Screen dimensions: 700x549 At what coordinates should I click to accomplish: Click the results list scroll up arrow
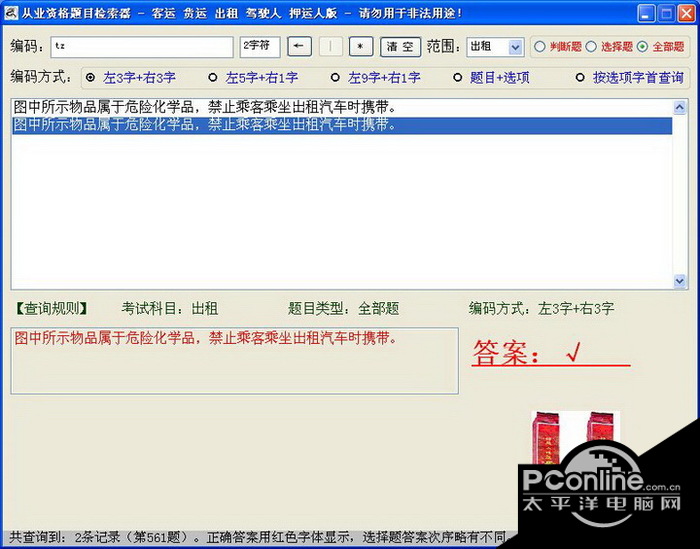coord(679,107)
